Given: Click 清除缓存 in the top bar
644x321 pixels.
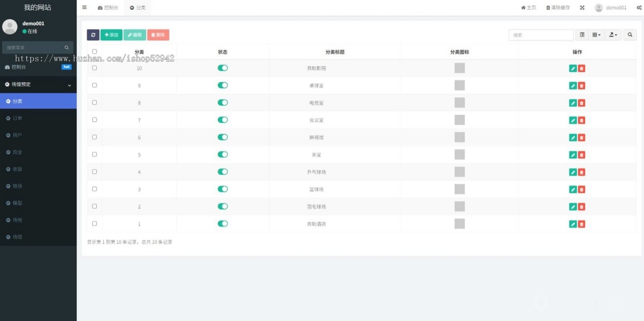Looking at the screenshot, I should pos(558,8).
